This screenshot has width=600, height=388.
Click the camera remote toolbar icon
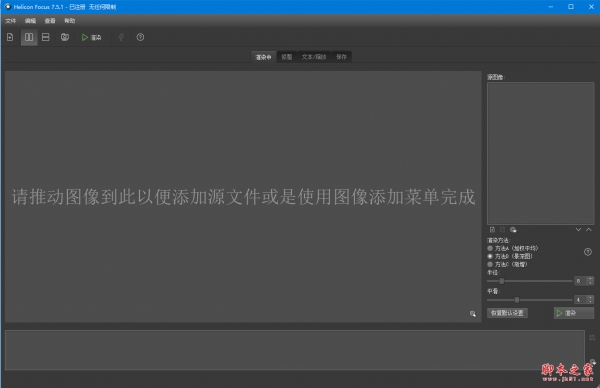pyautogui.click(x=65, y=37)
